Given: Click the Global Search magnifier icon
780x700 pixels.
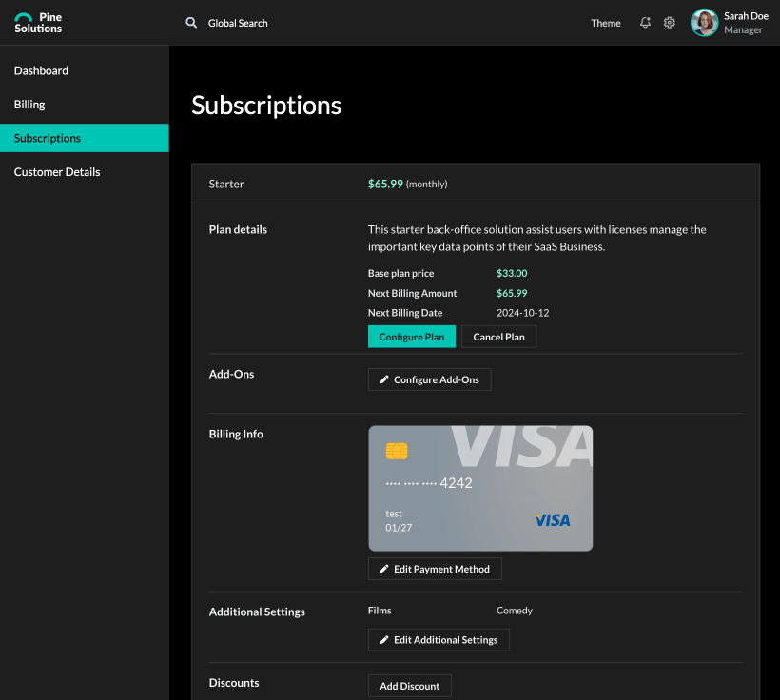Looking at the screenshot, I should point(191,23).
